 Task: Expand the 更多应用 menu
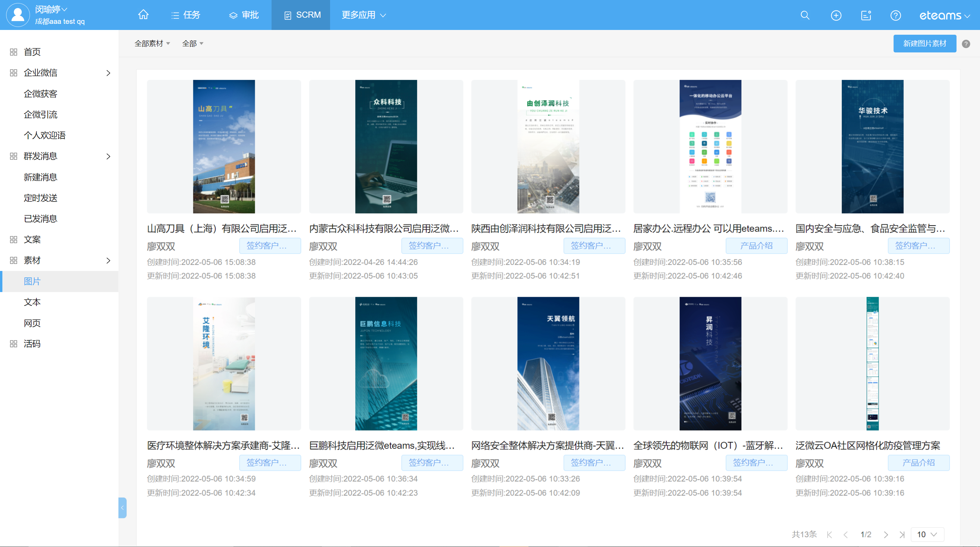pyautogui.click(x=364, y=15)
